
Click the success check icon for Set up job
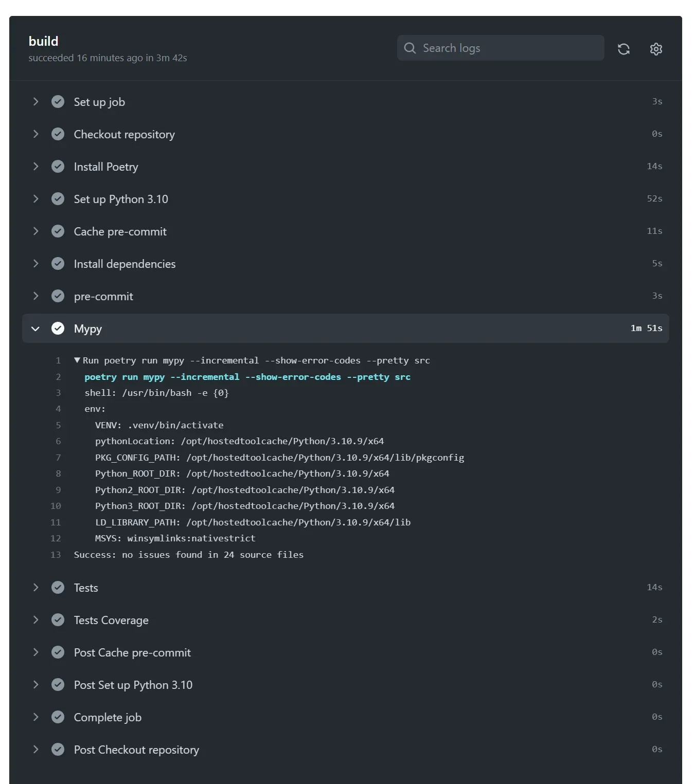(x=58, y=102)
